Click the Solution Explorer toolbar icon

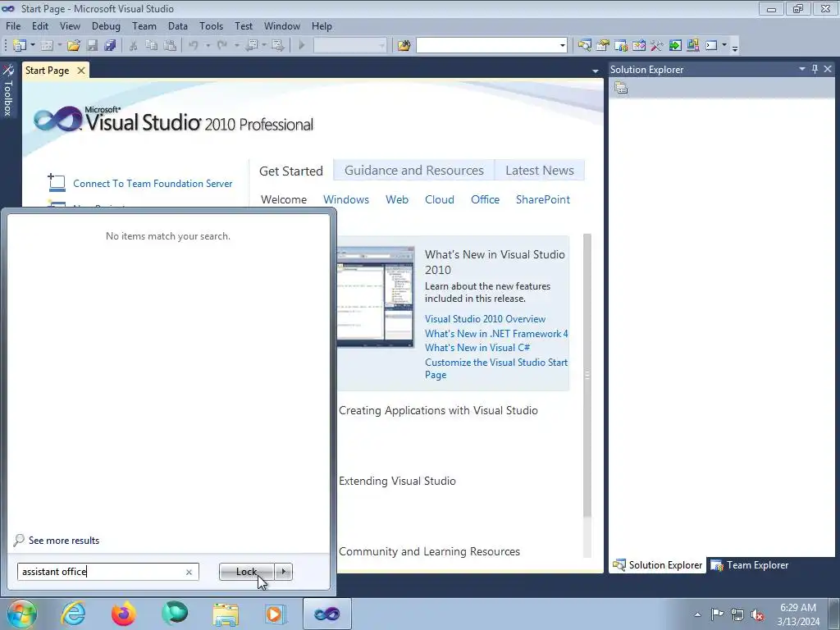click(584, 46)
